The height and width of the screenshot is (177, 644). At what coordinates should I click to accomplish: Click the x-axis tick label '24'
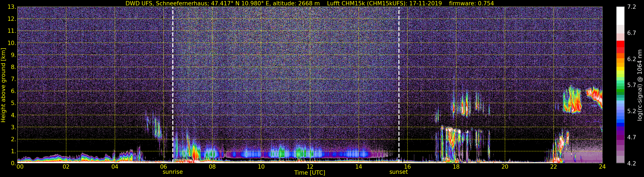click(x=602, y=166)
